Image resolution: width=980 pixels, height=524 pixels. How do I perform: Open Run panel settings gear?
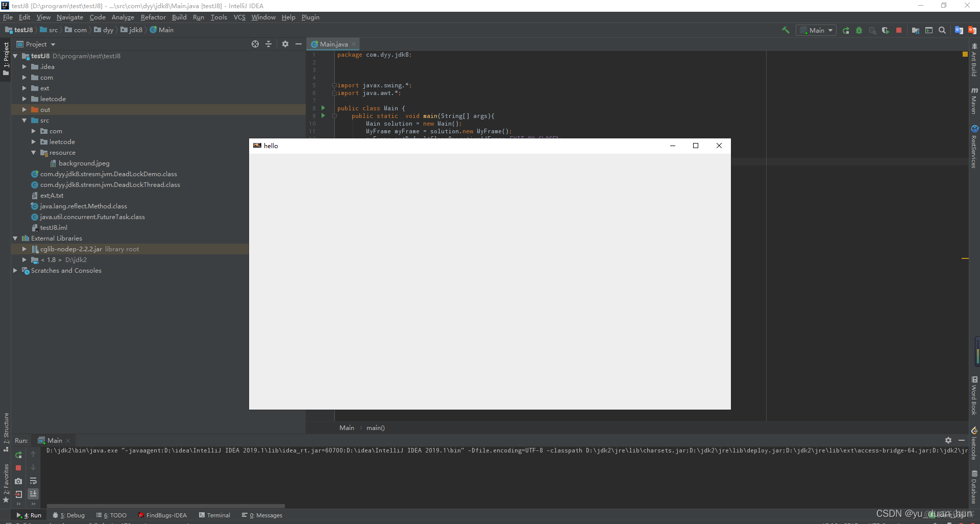(948, 440)
